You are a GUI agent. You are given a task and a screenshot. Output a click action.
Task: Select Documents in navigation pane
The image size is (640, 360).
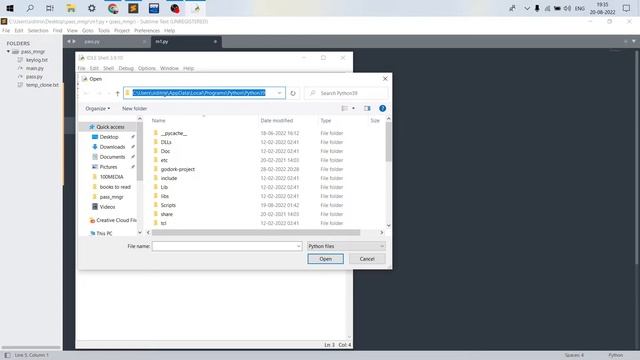pos(112,157)
